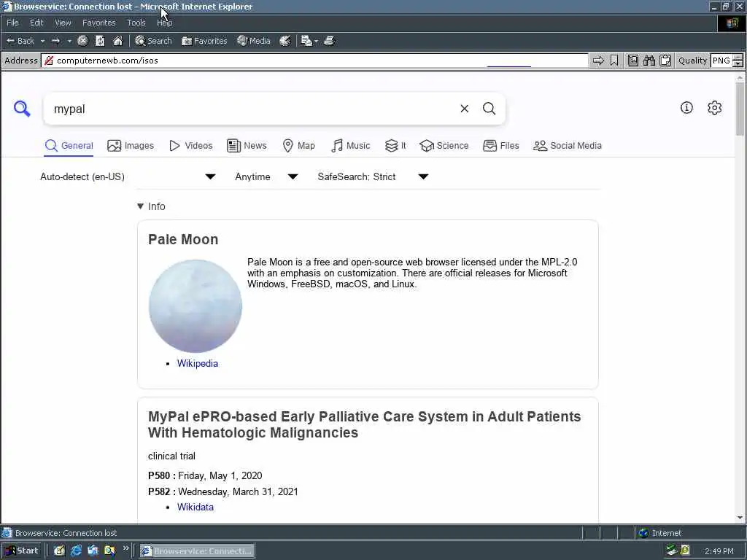Screen dimensions: 747x560
Task: Click the address bar URL field
Action: coord(314,61)
